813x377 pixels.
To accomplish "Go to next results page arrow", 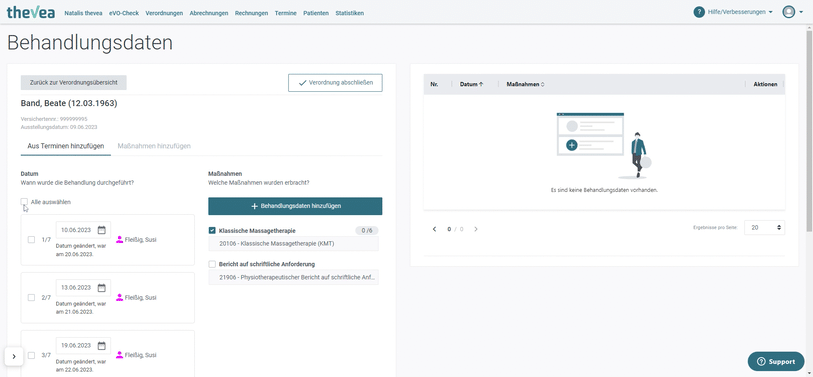I will [476, 229].
